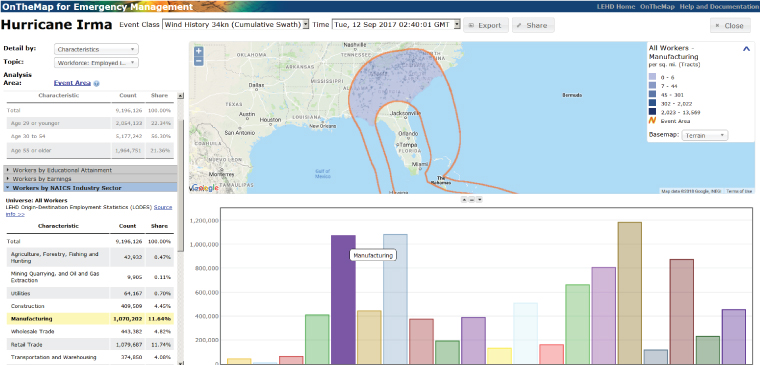The height and width of the screenshot is (365, 760).
Task: Select the Retail Trade table row
Action: click(x=90, y=345)
